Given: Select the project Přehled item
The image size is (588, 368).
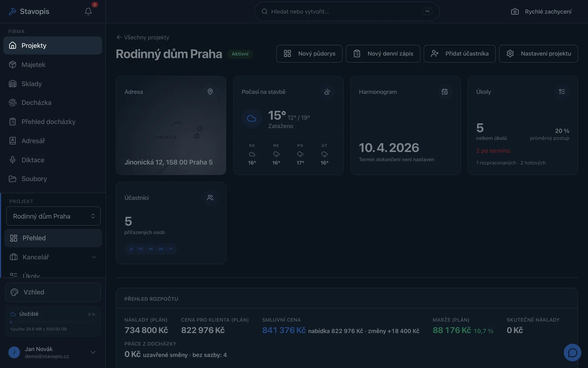Looking at the screenshot, I should click(x=53, y=238).
